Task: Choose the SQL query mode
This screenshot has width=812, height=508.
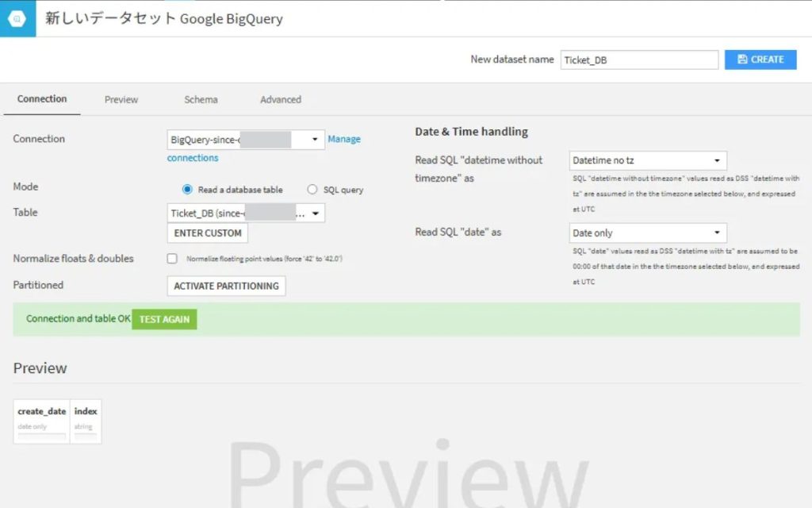Action: point(312,190)
